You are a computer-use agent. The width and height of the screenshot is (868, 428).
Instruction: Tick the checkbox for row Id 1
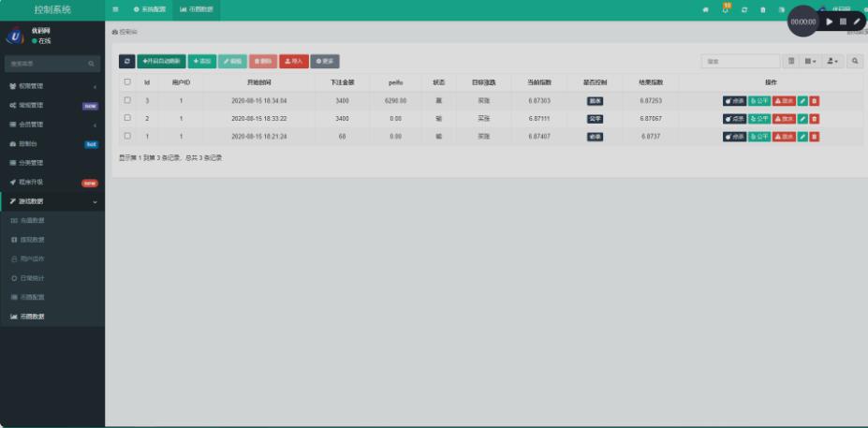click(127, 136)
